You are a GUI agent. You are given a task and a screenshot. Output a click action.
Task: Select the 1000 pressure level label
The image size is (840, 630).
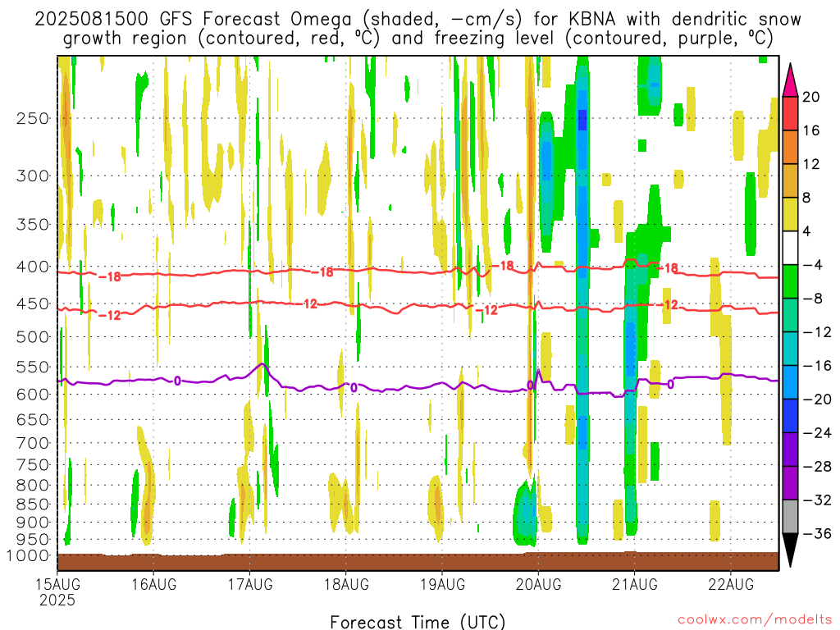pos(28,556)
